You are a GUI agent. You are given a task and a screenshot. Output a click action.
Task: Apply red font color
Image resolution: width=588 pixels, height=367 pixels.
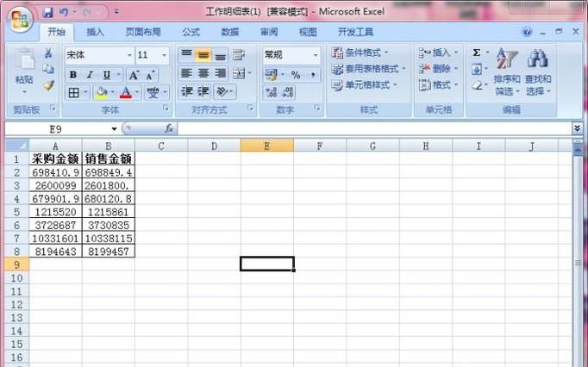(126, 92)
